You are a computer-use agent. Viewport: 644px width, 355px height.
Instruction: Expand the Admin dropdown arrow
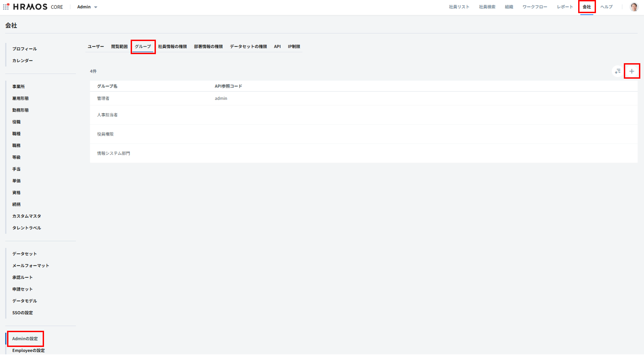pyautogui.click(x=96, y=7)
